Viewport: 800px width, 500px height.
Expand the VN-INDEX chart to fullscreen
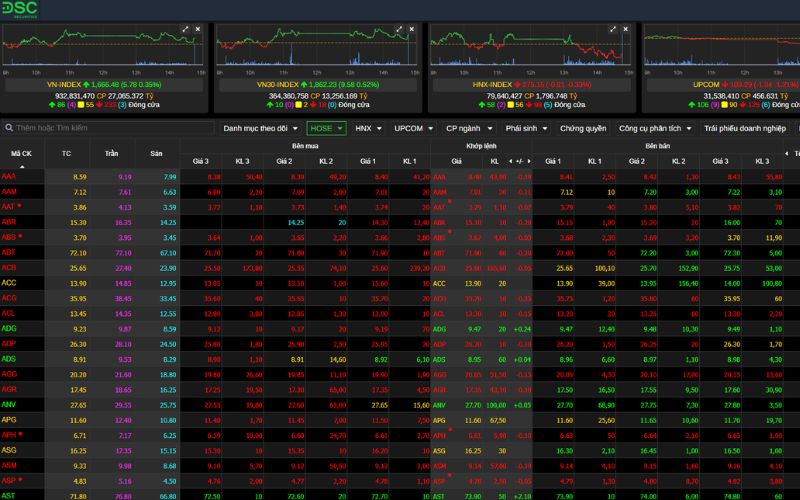[x=184, y=30]
